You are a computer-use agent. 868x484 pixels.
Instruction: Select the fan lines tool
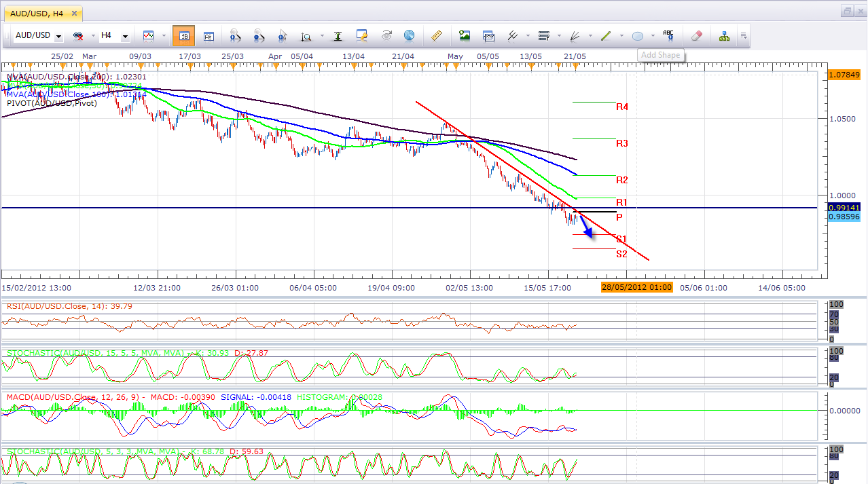(x=575, y=35)
